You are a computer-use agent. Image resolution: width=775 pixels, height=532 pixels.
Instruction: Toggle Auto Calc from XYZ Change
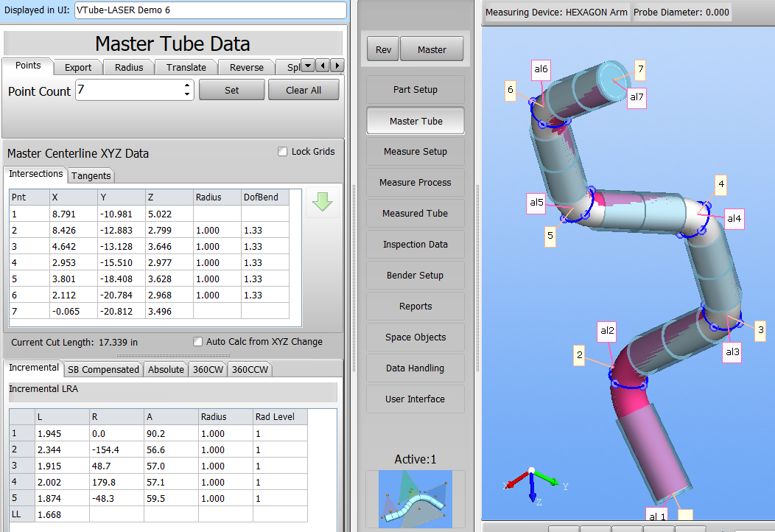pyautogui.click(x=197, y=342)
